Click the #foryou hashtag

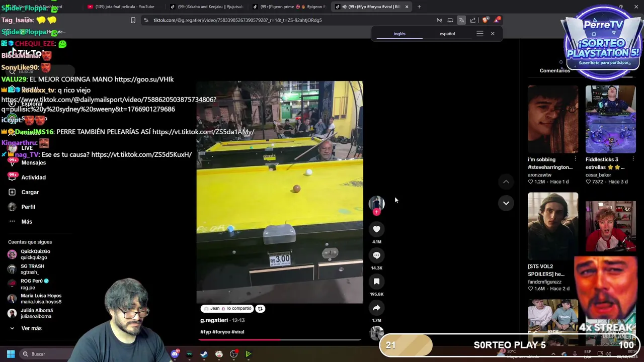[221, 332]
